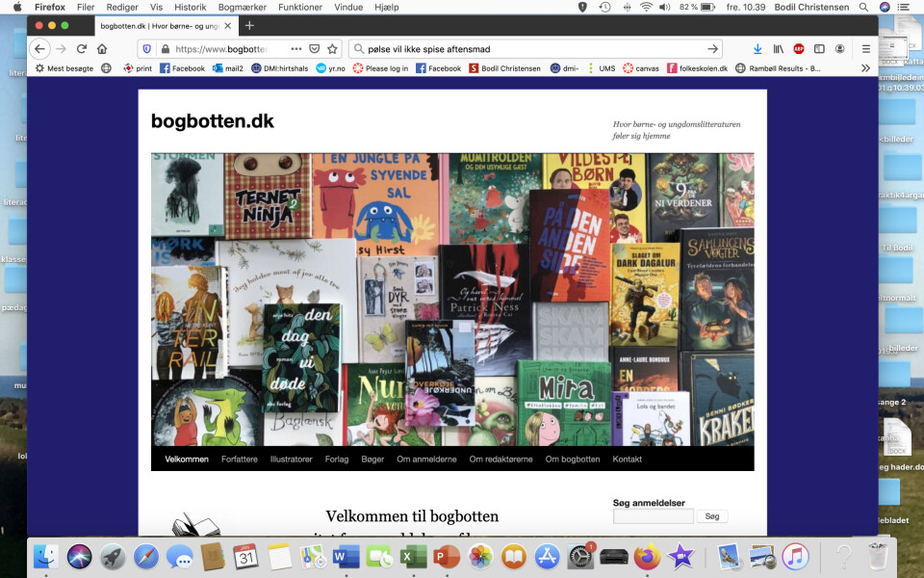Viewport: 924px width, 578px height.
Task: Go to Firefox home page
Action: (102, 49)
